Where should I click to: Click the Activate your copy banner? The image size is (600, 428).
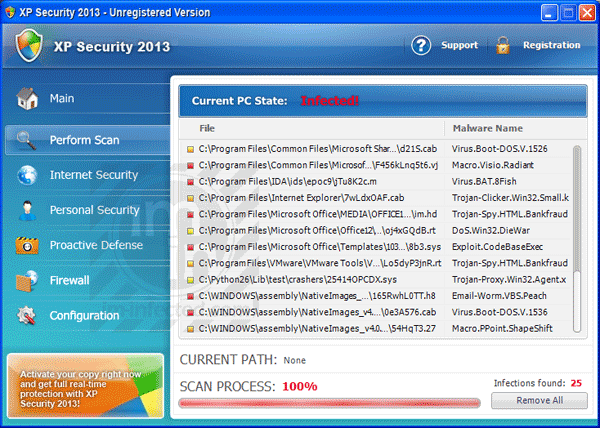click(85, 386)
